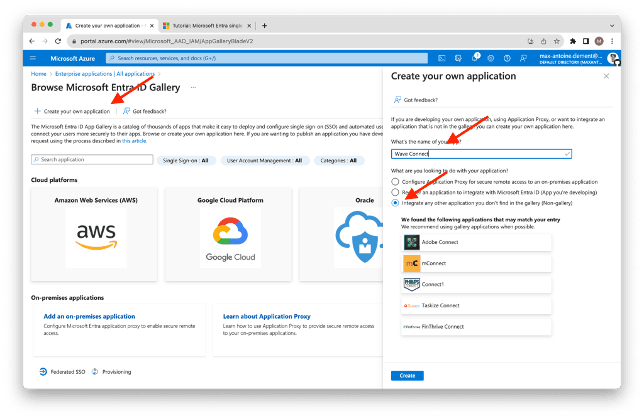The width and height of the screenshot is (644, 420).
Task: Click the Create button
Action: (x=407, y=376)
